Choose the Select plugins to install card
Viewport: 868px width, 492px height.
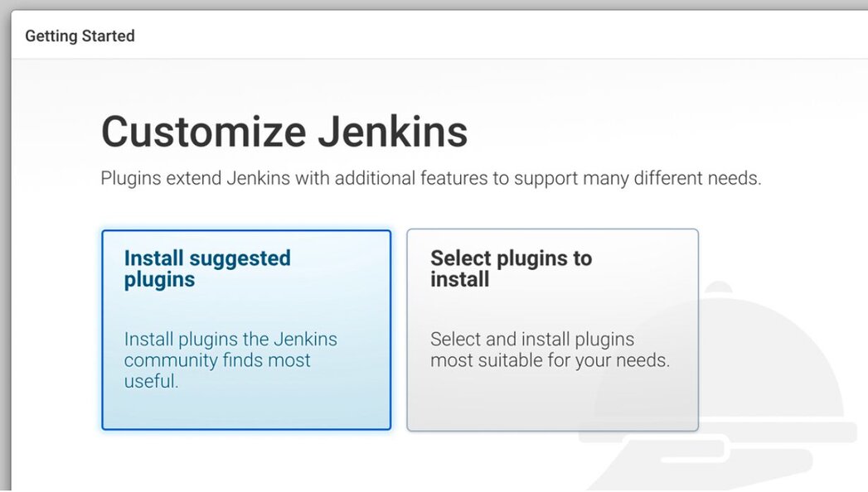coord(552,330)
